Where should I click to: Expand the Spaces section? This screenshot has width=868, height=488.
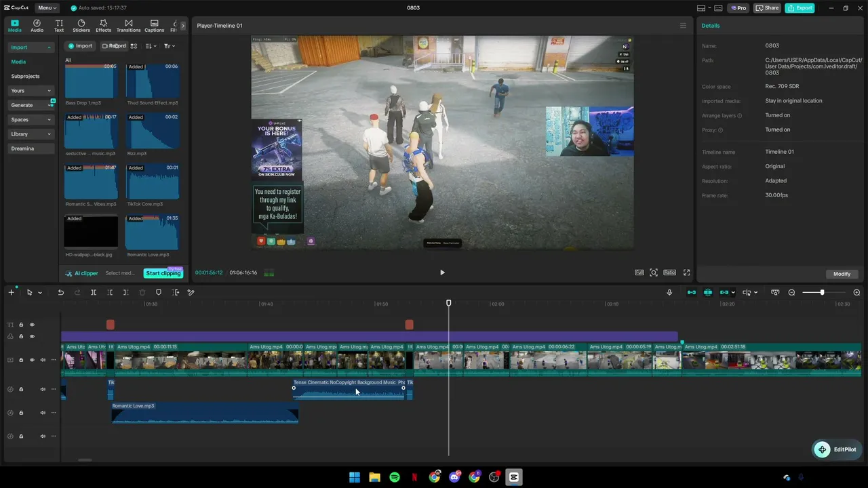pyautogui.click(x=31, y=120)
